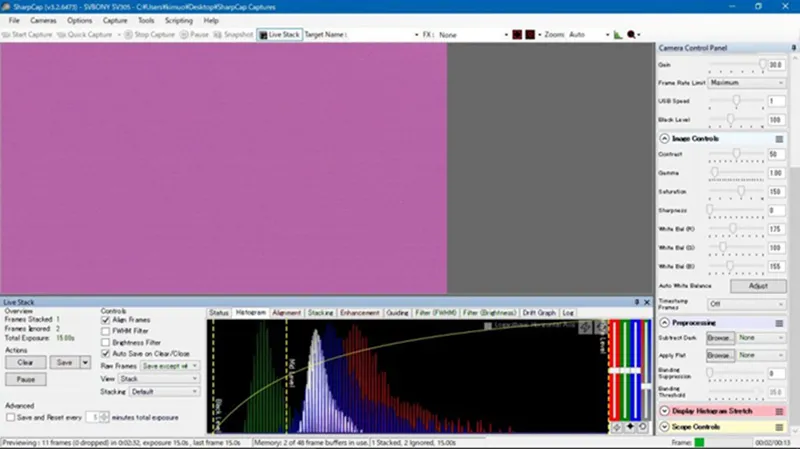Click the Snapshot toolbar button
The image size is (800, 449).
pyautogui.click(x=235, y=34)
